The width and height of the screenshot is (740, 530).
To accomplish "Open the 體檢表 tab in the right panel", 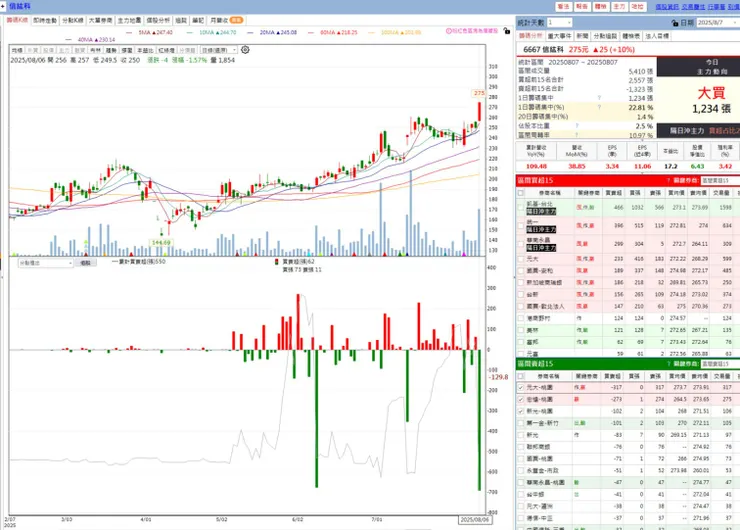I will tap(631, 36).
